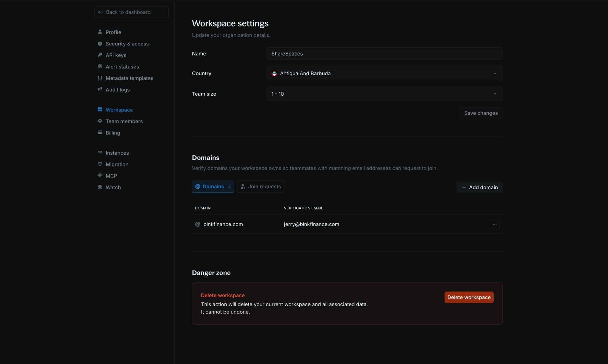Navigate to Metadata templates
This screenshot has height=364, width=608.
point(129,78)
